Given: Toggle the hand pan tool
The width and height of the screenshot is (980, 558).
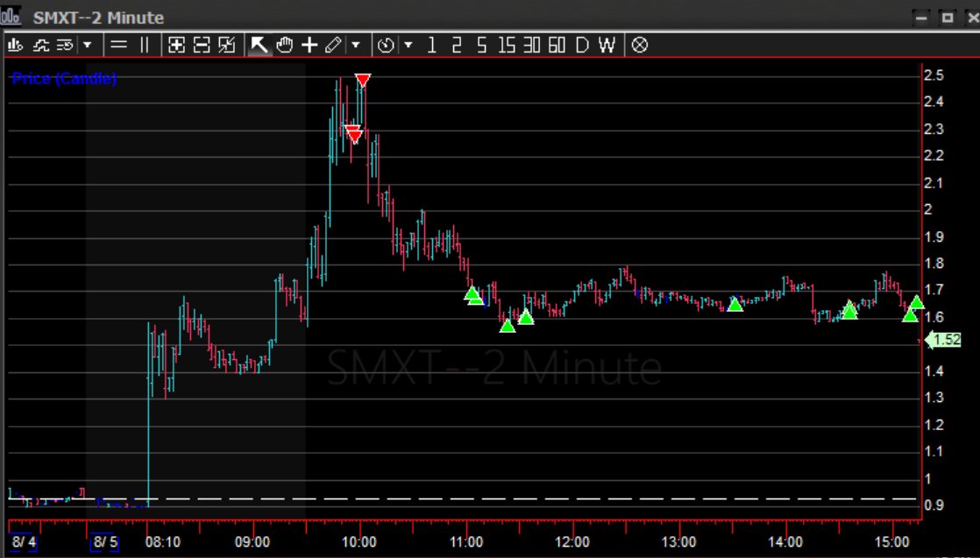Looking at the screenshot, I should click(x=284, y=45).
